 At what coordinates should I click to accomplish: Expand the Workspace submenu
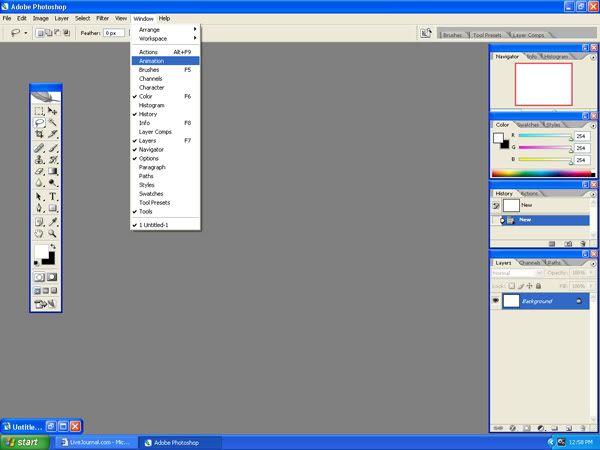(166, 39)
